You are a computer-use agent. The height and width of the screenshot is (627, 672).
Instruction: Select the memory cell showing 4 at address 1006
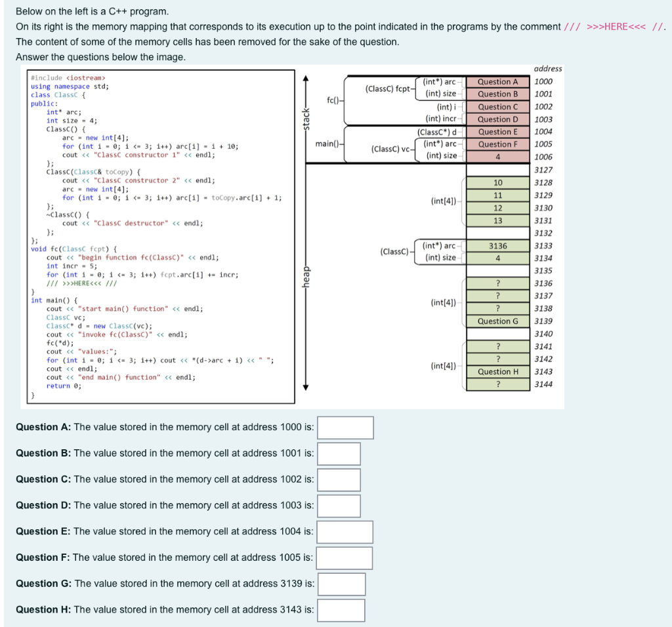[x=497, y=157]
